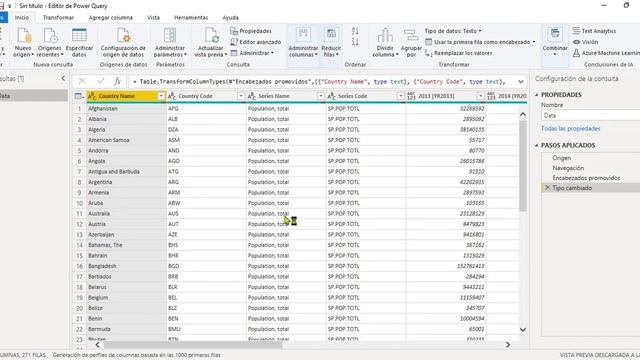Click Reducir filas icon
Image resolution: width=640 pixels, height=360 pixels.
tap(331, 35)
